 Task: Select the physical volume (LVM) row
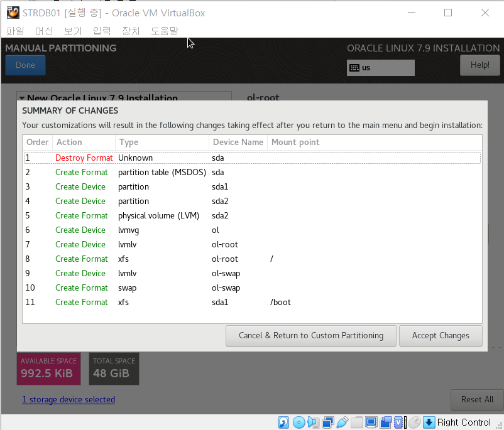click(253, 216)
